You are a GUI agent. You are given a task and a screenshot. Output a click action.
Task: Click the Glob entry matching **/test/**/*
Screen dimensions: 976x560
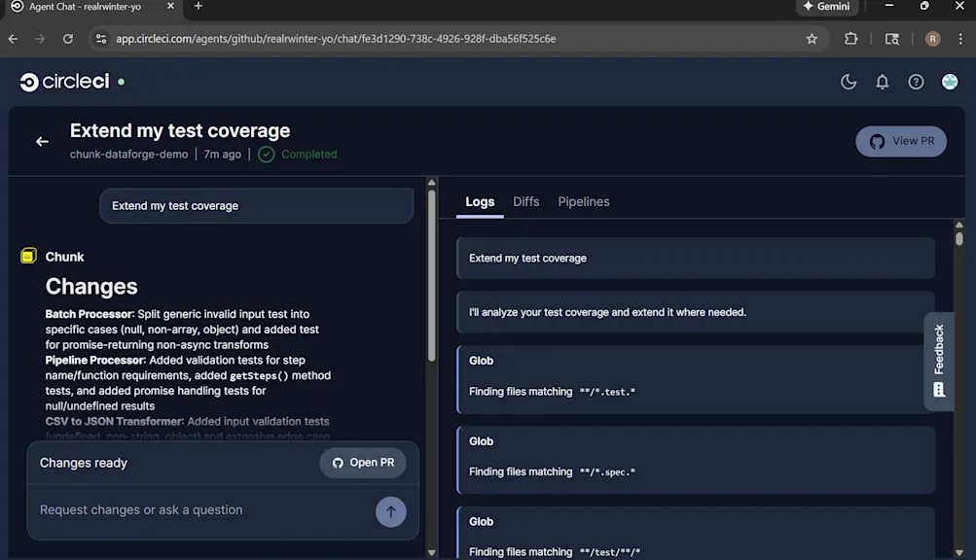696,534
